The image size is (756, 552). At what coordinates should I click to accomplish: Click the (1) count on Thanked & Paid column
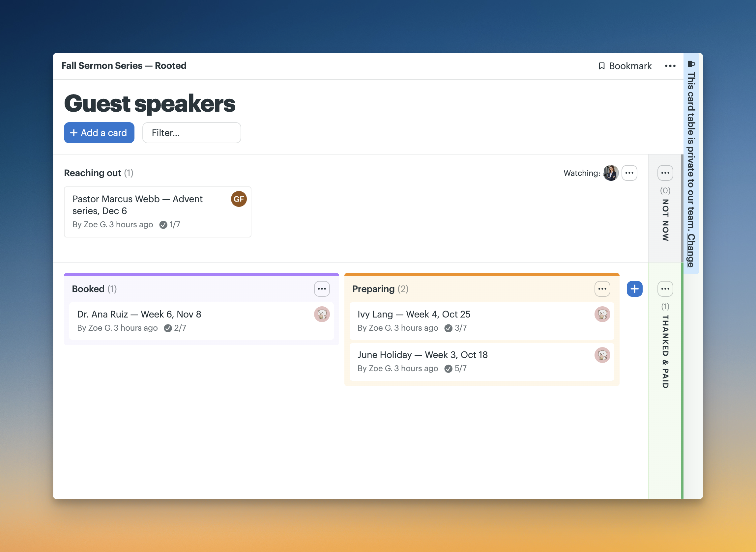point(665,306)
